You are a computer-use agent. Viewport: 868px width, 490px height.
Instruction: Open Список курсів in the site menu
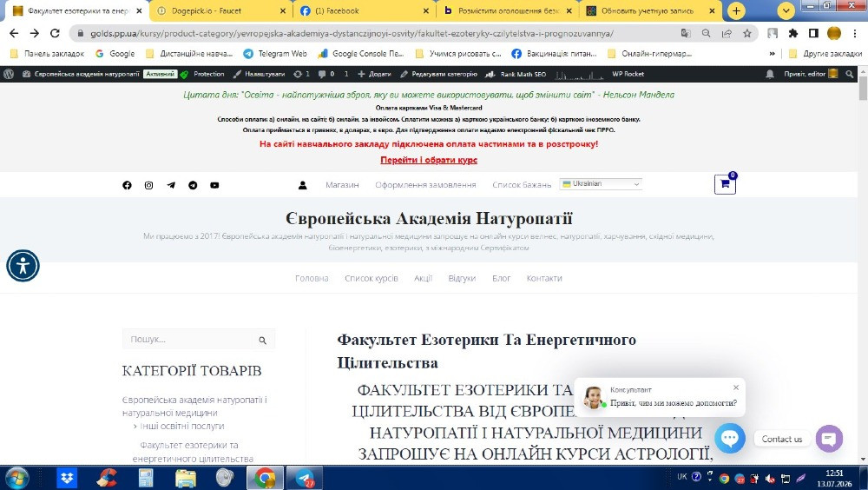[x=372, y=278]
